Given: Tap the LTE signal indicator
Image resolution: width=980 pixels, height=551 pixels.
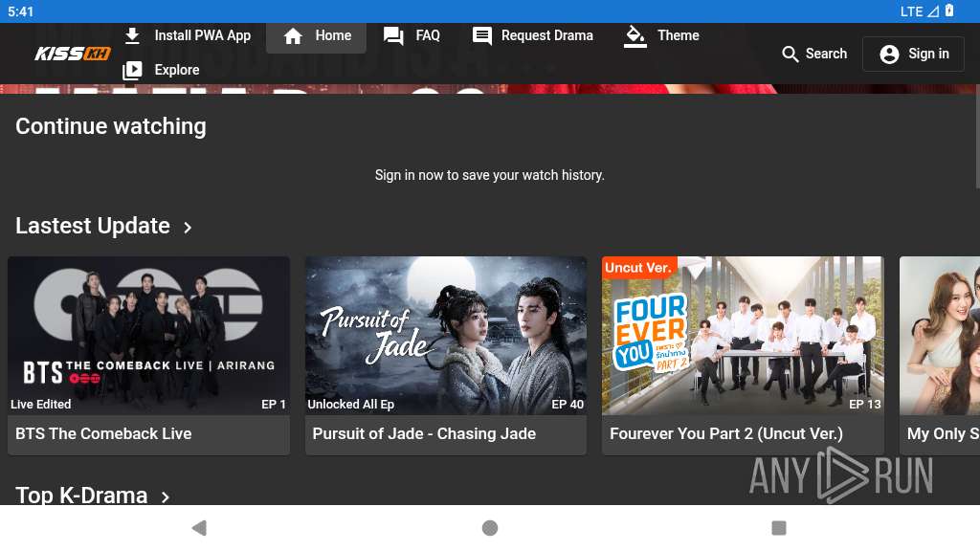Looking at the screenshot, I should (920, 11).
